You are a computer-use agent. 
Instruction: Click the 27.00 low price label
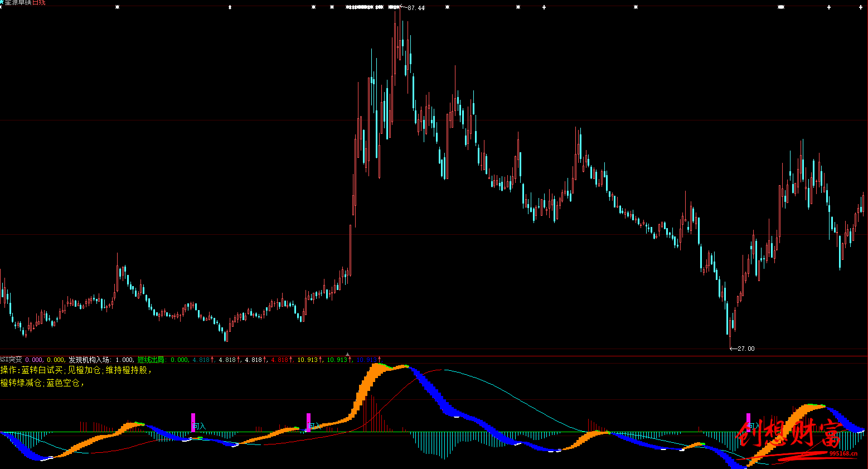(x=746, y=349)
